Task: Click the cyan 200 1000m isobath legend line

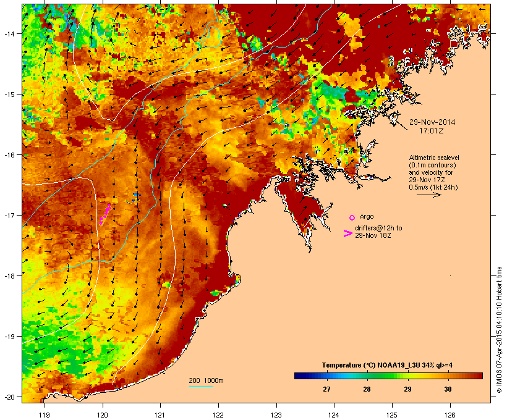Action: point(200,386)
